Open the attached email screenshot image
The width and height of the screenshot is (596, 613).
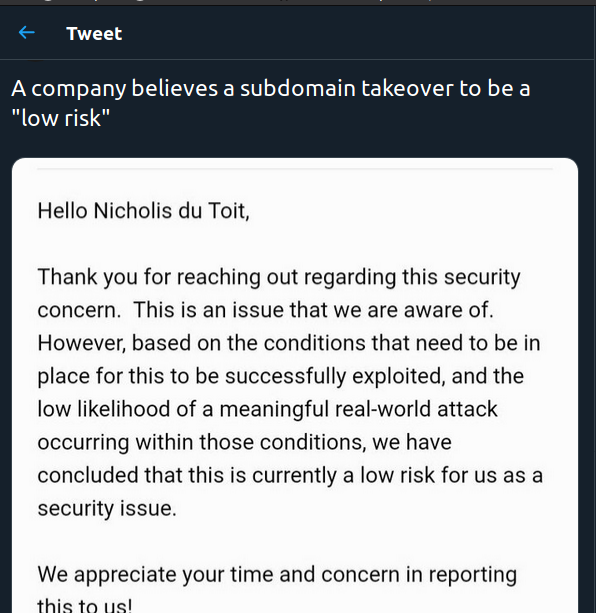295,385
